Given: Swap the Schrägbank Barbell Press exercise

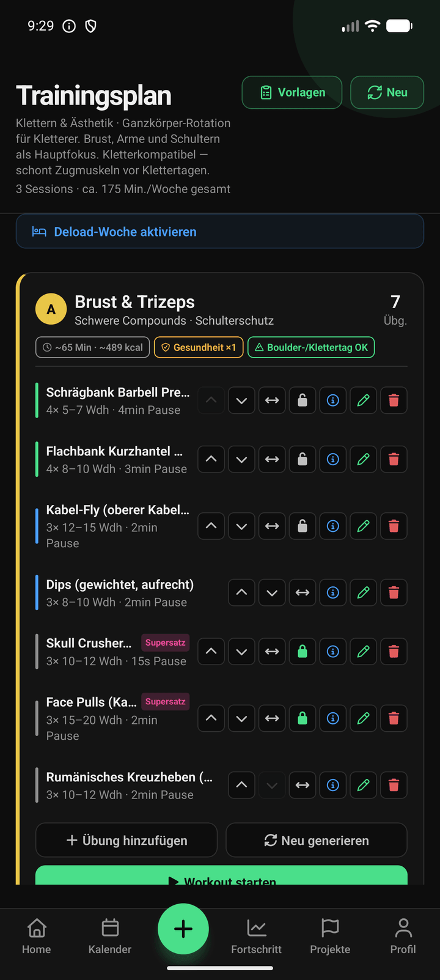Looking at the screenshot, I should [272, 400].
